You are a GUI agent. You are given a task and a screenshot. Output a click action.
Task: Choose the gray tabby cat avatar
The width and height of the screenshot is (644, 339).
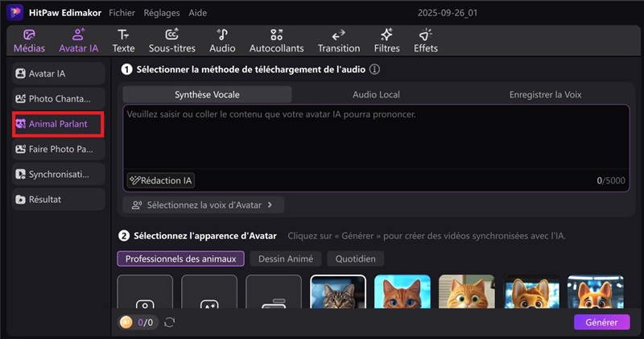point(338,291)
